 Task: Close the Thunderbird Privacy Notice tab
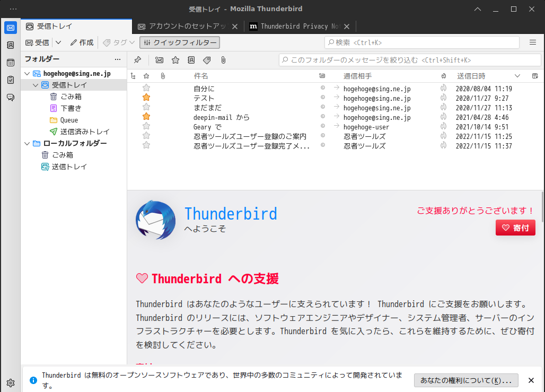(347, 27)
